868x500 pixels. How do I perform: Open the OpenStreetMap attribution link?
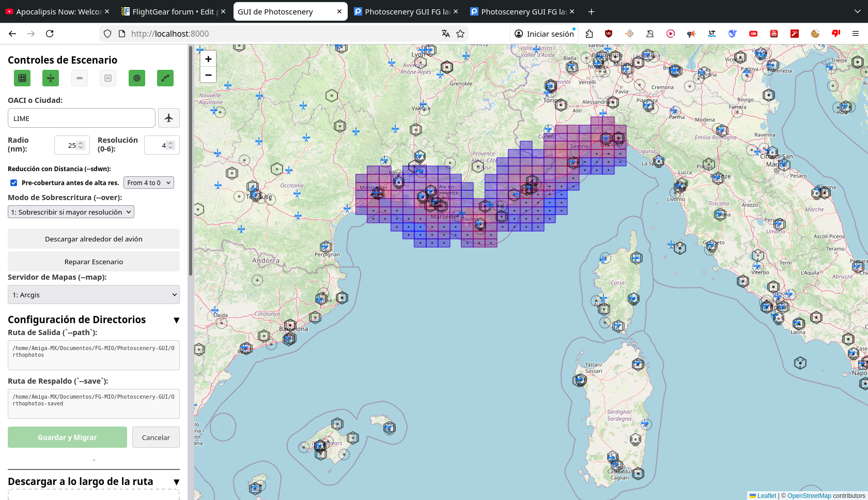click(x=809, y=496)
